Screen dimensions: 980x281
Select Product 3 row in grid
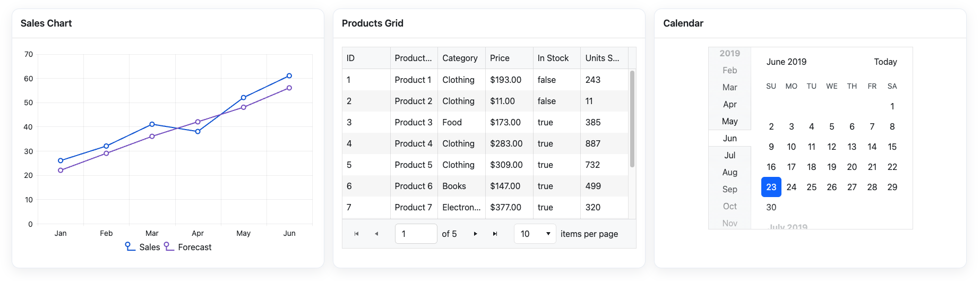tap(413, 122)
